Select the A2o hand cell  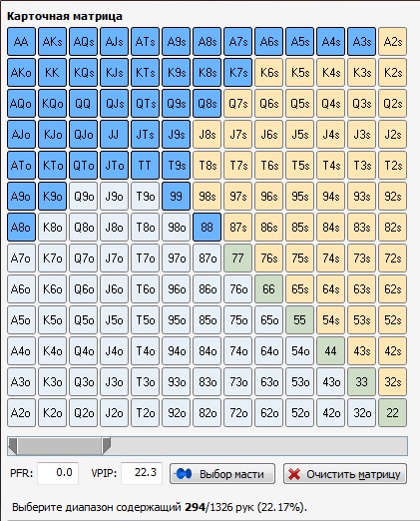[21, 413]
